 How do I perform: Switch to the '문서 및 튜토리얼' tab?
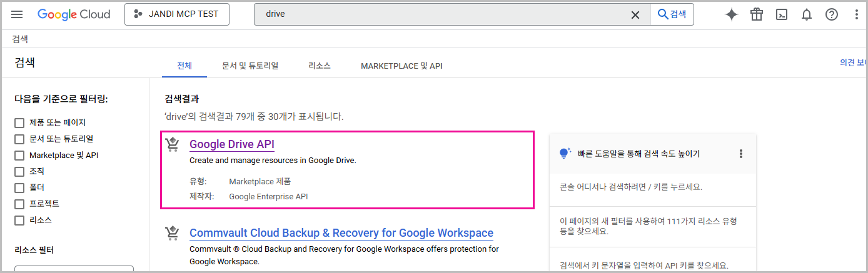250,66
